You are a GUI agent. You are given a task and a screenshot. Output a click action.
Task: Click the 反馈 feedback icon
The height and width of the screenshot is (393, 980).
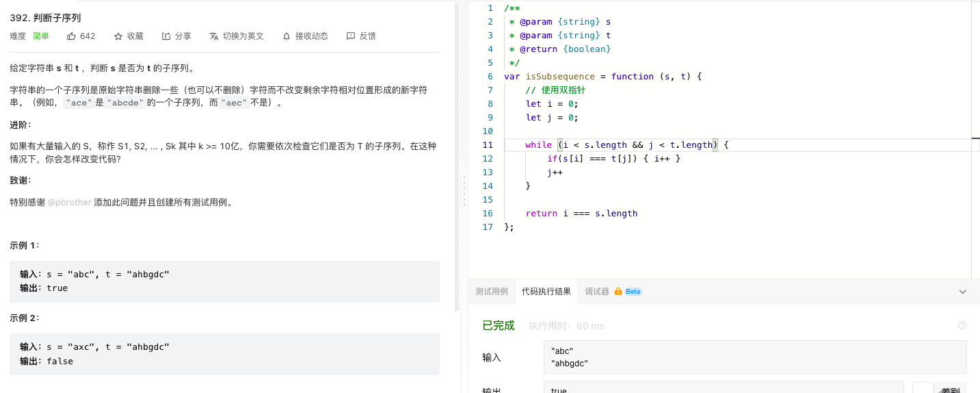pos(351,36)
